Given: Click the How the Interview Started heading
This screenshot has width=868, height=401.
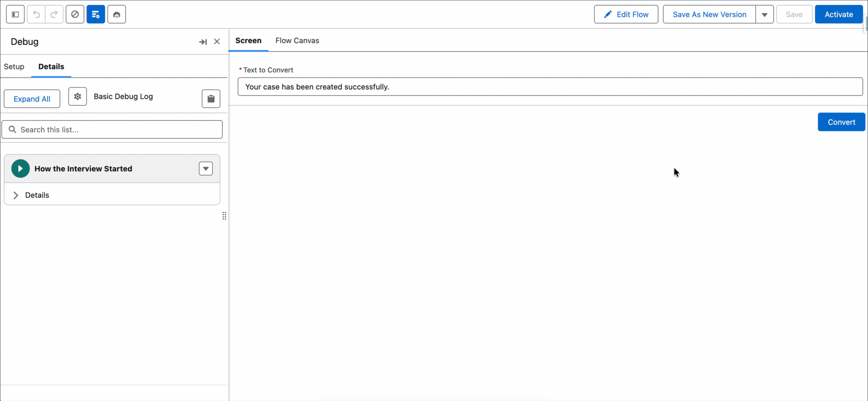Looking at the screenshot, I should (83, 169).
